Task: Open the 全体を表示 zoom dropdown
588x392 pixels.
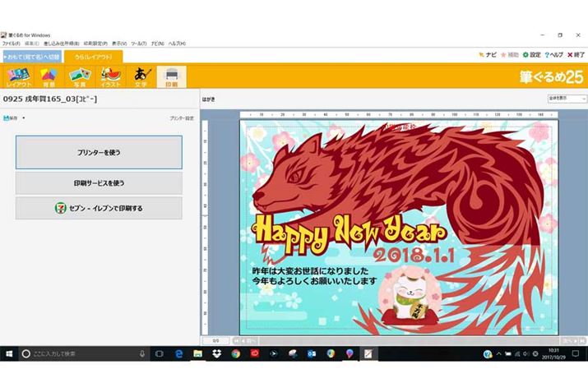Action: [567, 98]
